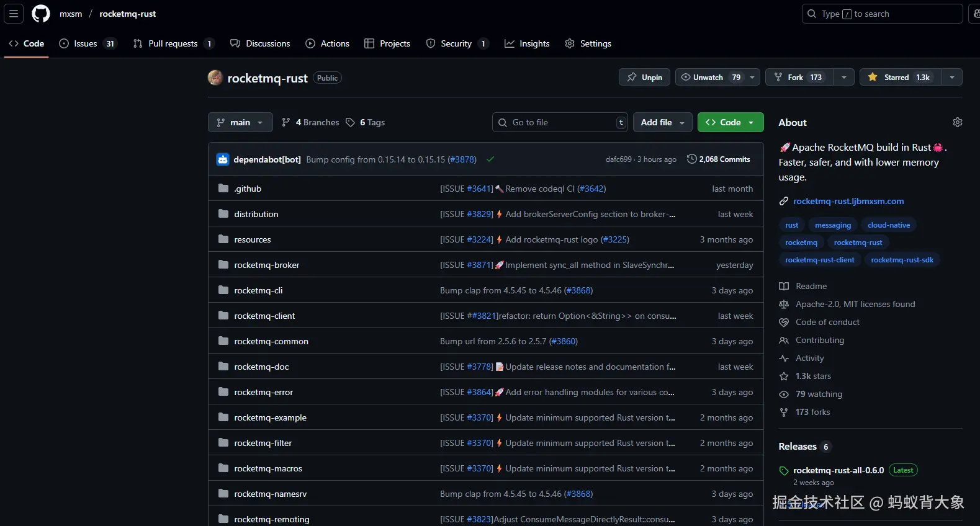980x526 pixels.
Task: Open the resources folder
Action: coord(253,239)
